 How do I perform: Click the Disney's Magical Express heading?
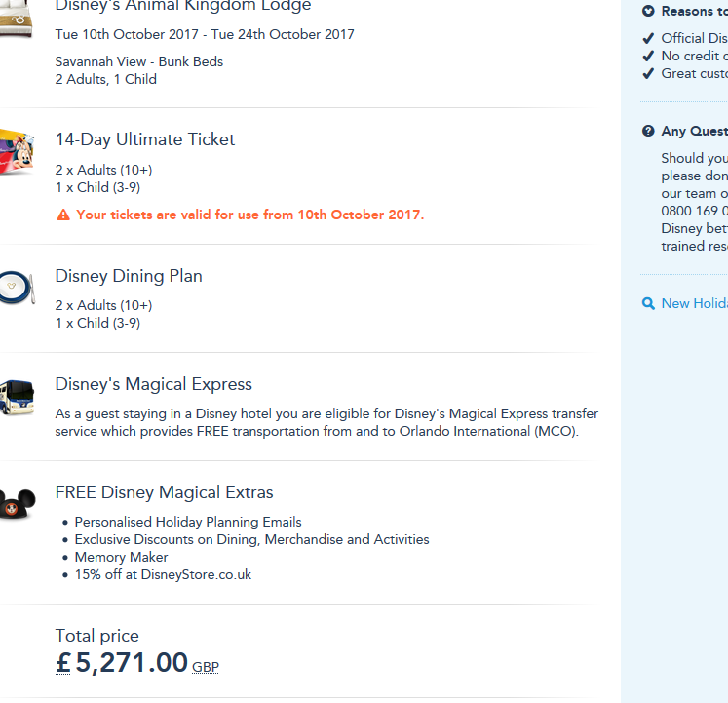(x=154, y=384)
